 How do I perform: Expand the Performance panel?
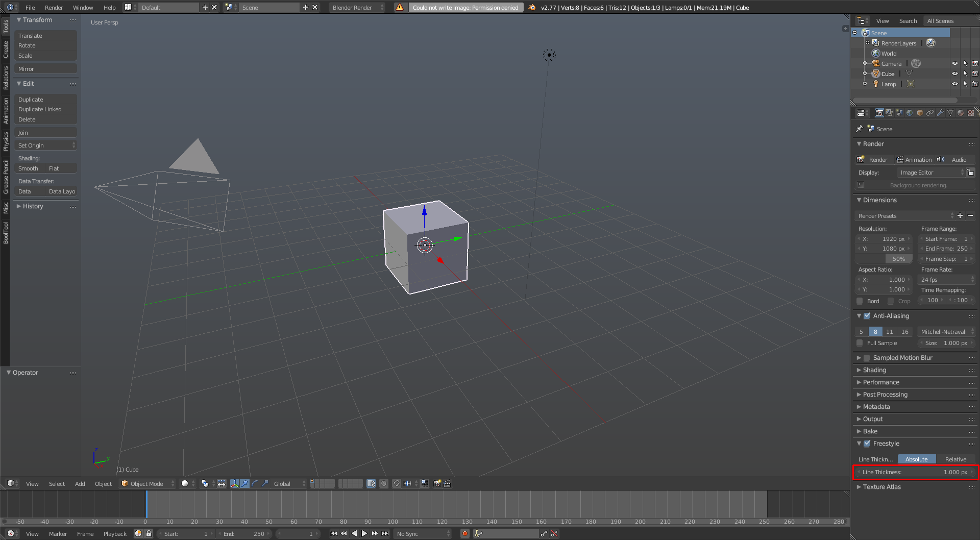tap(881, 382)
